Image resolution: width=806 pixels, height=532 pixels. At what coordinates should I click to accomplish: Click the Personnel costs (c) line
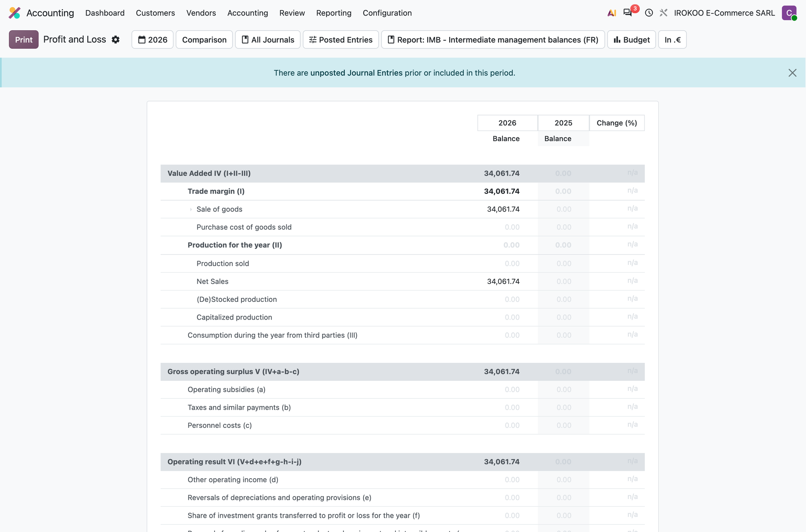[403, 425]
